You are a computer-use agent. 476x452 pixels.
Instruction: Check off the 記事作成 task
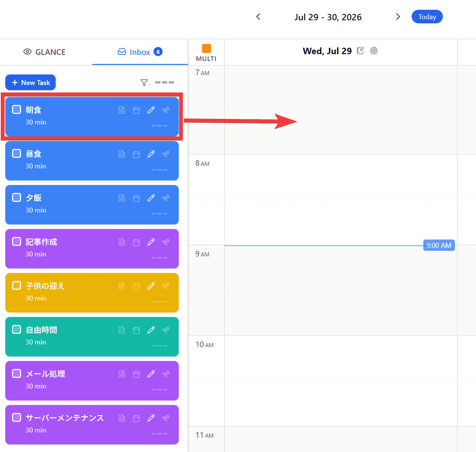pyautogui.click(x=17, y=241)
